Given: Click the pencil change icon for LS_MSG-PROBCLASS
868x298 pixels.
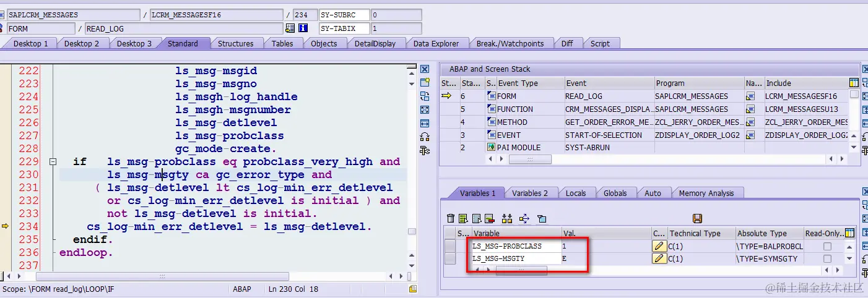Looking at the screenshot, I should (659, 246).
